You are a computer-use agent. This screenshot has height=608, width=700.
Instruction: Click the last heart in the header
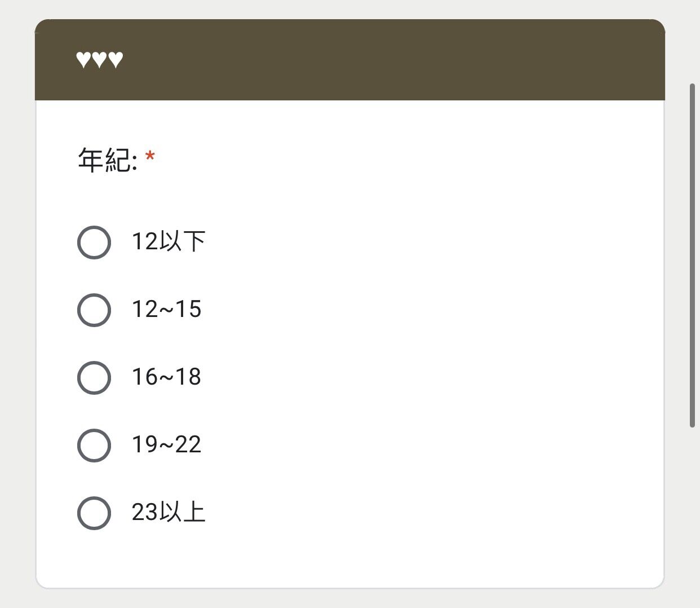tap(116, 59)
